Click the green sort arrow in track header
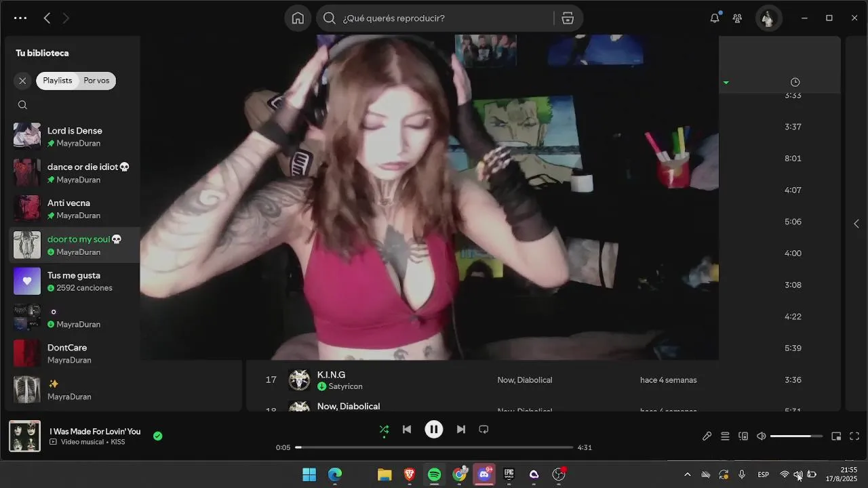The image size is (868, 488). coord(726,83)
